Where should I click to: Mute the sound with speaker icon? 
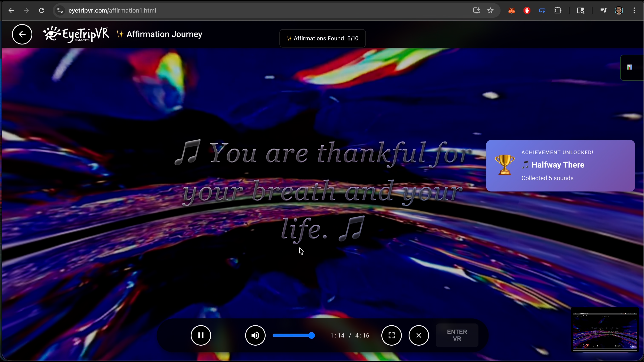point(255,335)
